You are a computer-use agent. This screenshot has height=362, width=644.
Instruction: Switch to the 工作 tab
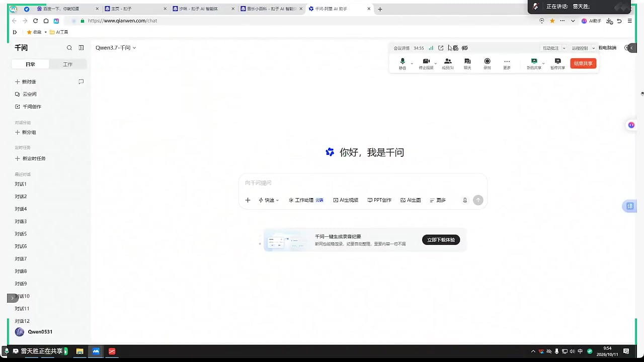click(68, 64)
